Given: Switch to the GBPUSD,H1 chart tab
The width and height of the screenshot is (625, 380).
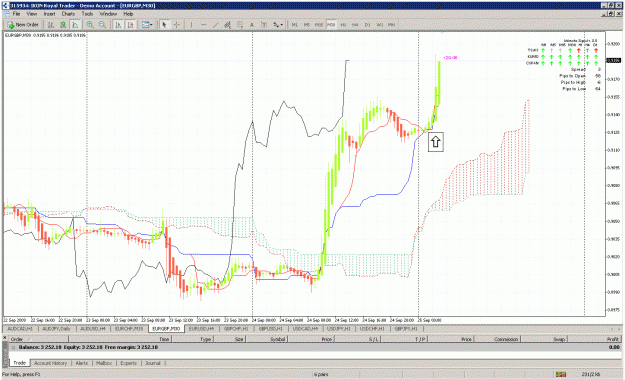Looking at the screenshot, I should tap(271, 329).
